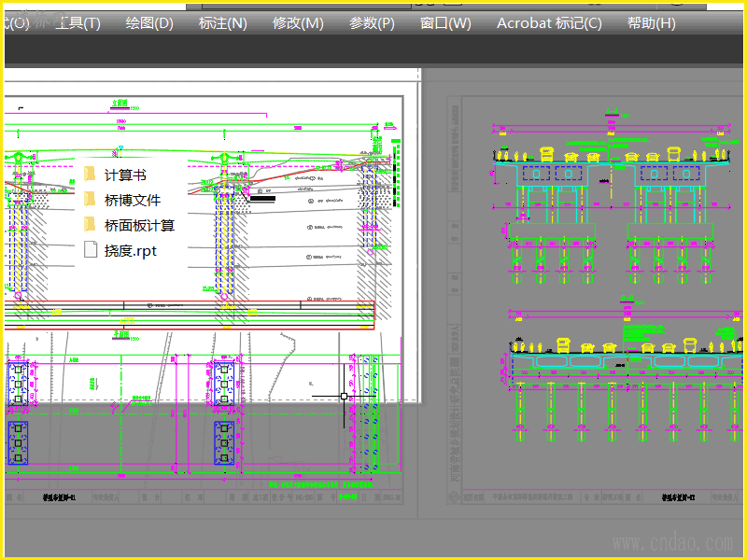This screenshot has height=560, width=747.
Task: Open the 参数(P) menu
Action: click(x=372, y=22)
